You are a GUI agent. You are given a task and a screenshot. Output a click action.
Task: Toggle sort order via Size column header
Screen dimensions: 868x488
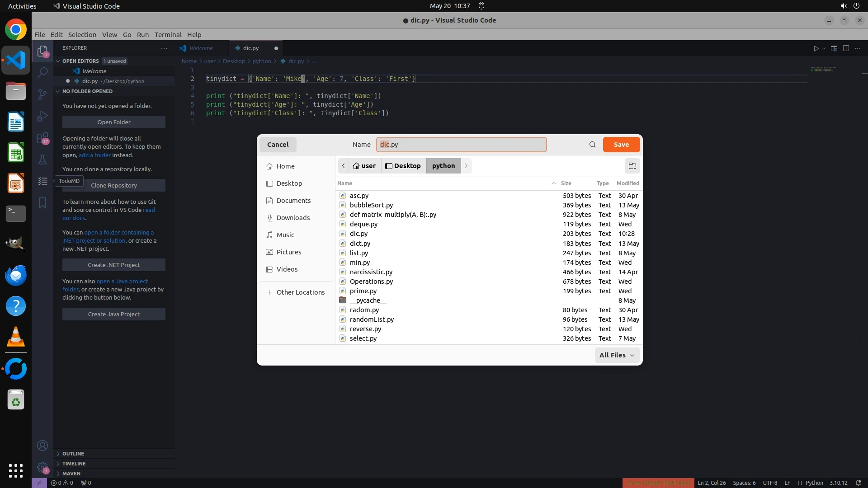[x=566, y=183]
